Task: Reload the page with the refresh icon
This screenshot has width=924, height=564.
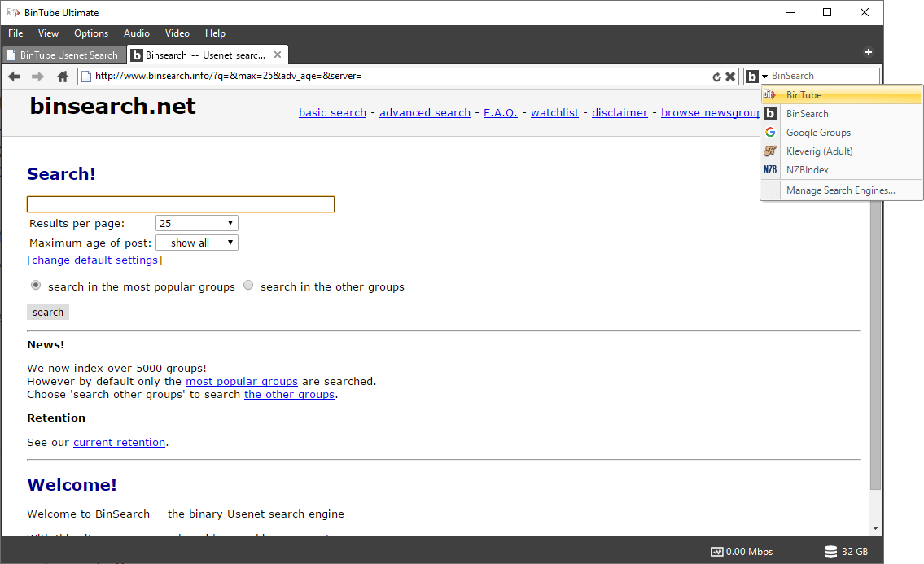Action: 716,77
